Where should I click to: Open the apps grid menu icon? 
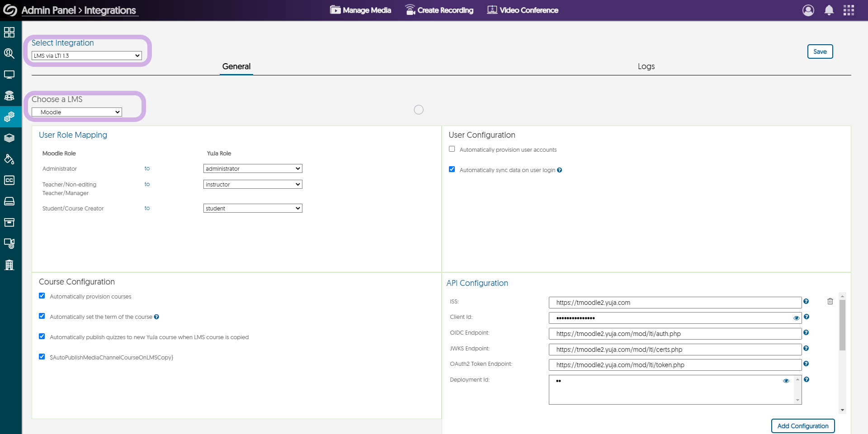(x=849, y=10)
